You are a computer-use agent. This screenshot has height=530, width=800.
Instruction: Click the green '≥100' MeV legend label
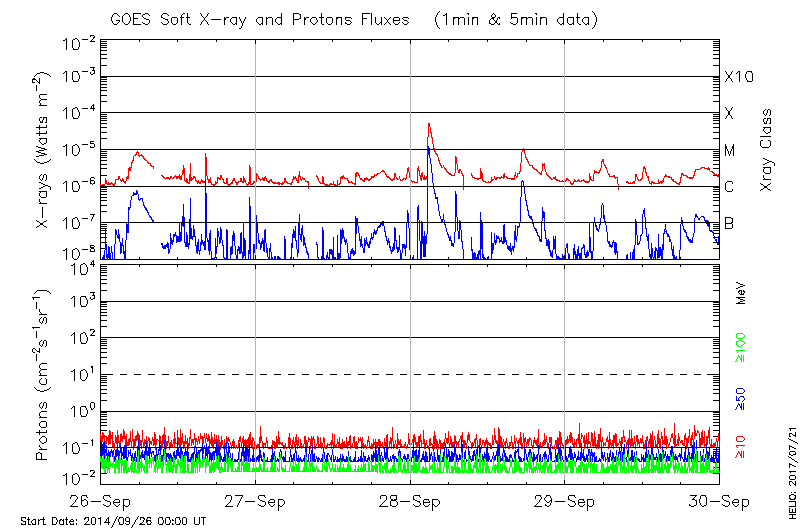pyautogui.click(x=741, y=346)
